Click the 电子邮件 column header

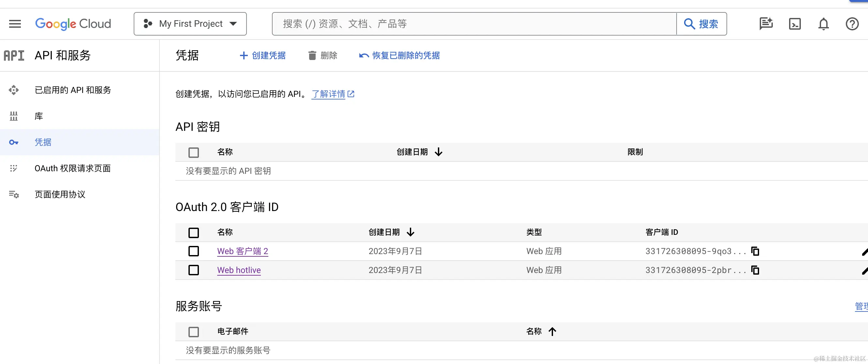tap(233, 331)
